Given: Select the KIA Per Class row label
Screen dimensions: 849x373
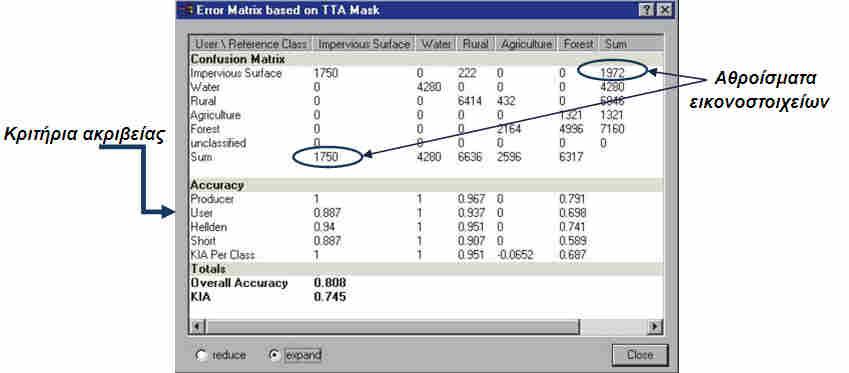Looking at the screenshot, I should coord(223,254).
